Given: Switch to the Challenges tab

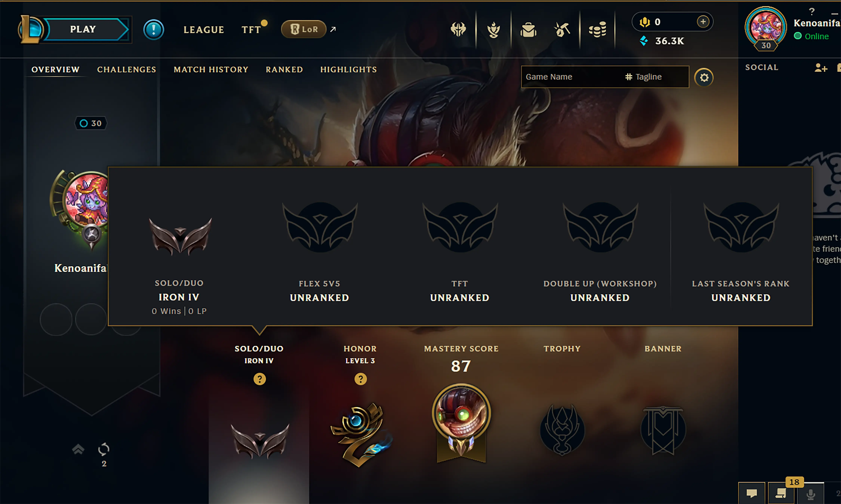Looking at the screenshot, I should click(x=127, y=69).
